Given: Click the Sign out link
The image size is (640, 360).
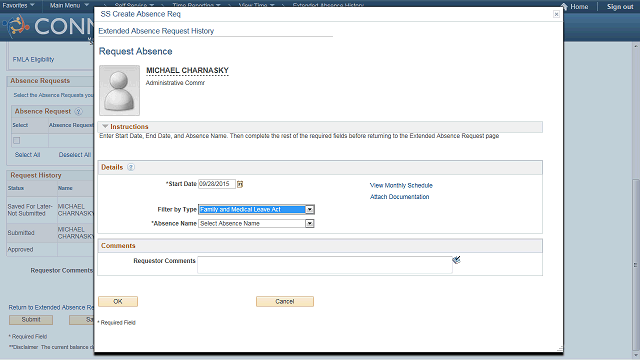Looking at the screenshot, I should pos(620,7).
